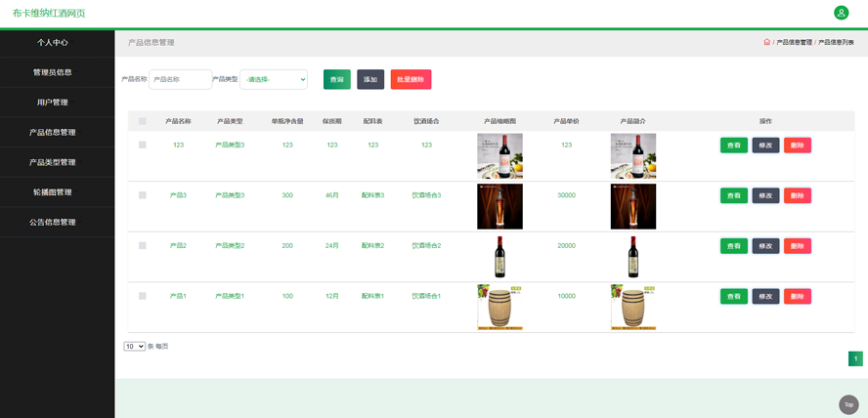Open 产品3 product thumbnail image
The height and width of the screenshot is (418, 868).
(499, 206)
